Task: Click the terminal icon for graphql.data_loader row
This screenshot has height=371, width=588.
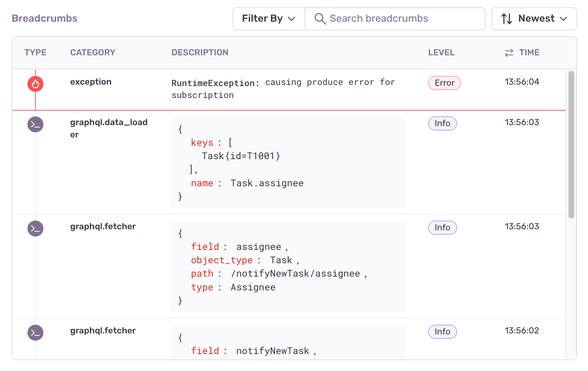Action: tap(35, 124)
